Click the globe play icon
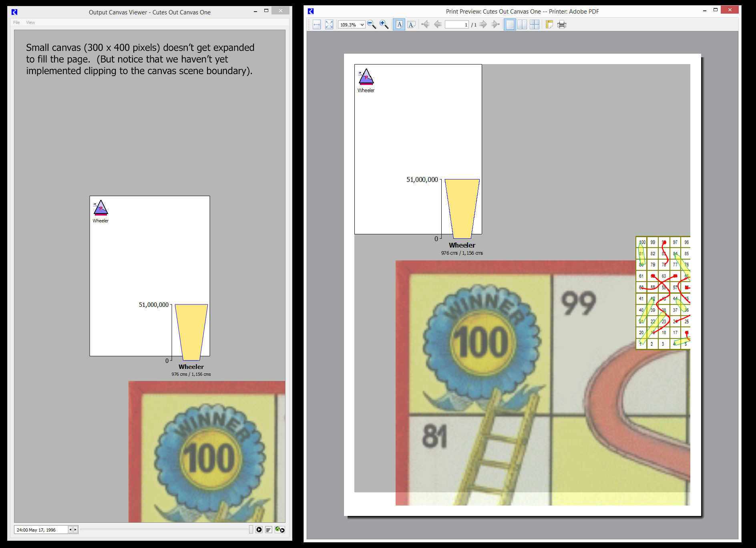Viewport: 756px width, 548px height. (279, 530)
